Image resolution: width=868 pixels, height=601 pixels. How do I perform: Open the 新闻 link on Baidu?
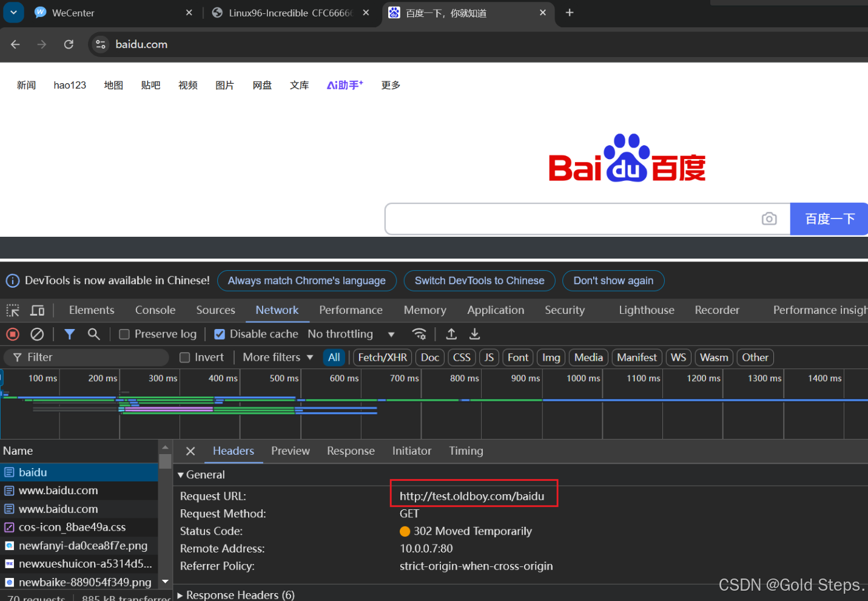(x=26, y=85)
